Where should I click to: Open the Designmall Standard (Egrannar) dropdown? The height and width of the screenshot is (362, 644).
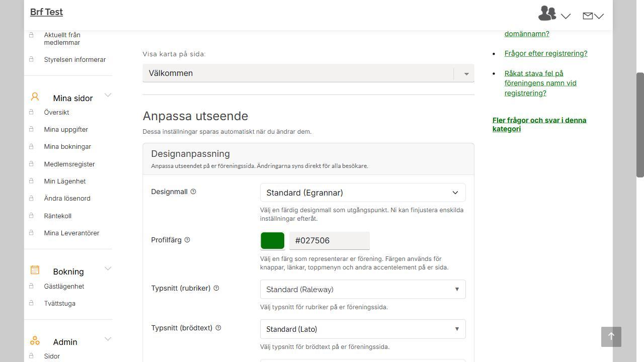363,193
